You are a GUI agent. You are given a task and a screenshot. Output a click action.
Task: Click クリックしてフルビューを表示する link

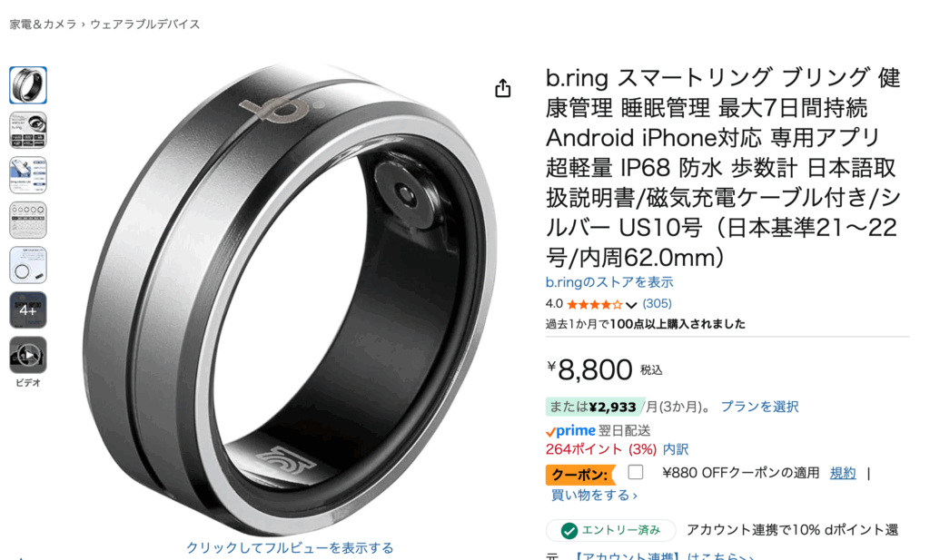click(290, 547)
